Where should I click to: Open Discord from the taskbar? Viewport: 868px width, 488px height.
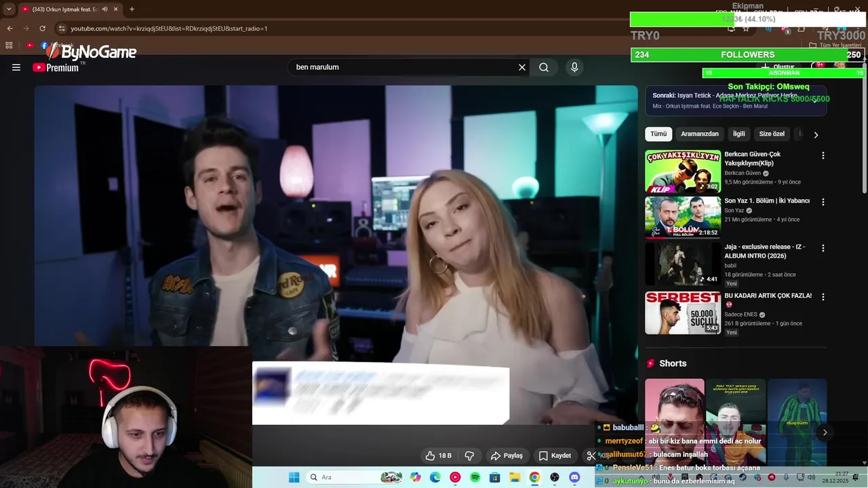tap(574, 477)
